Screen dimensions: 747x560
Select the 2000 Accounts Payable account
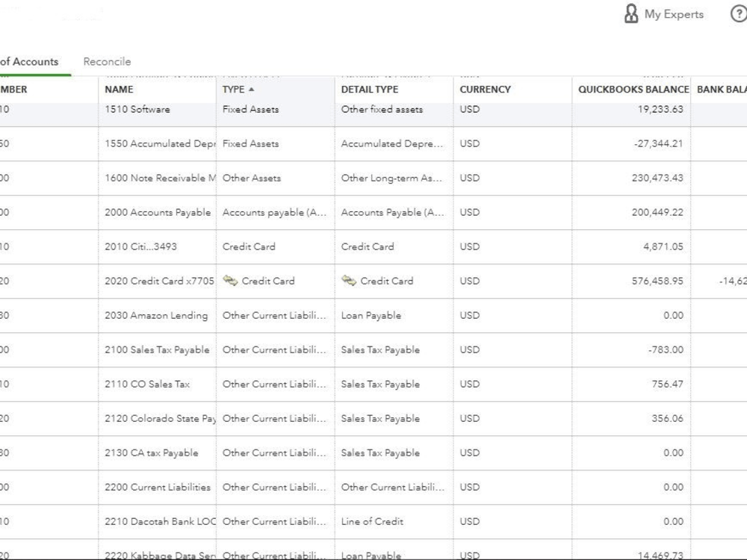click(x=158, y=212)
